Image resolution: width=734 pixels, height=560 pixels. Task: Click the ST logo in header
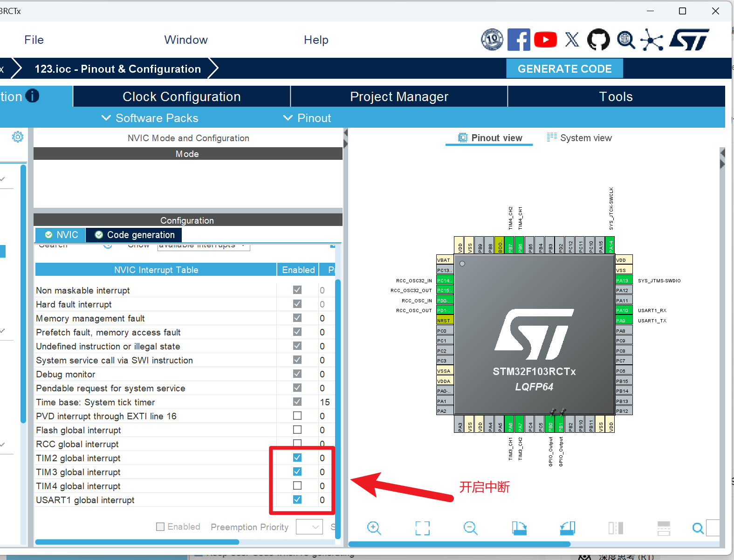[689, 40]
